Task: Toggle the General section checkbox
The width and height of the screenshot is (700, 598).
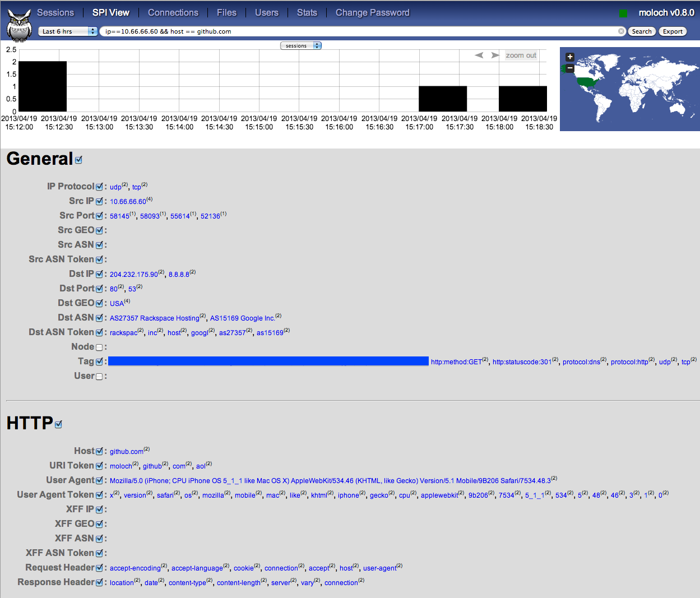Action: (78, 160)
